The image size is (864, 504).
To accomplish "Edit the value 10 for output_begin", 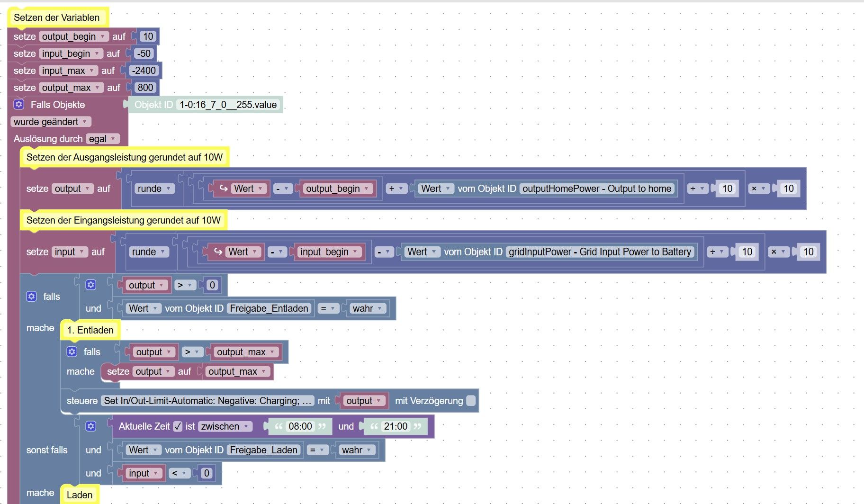I will coord(148,36).
